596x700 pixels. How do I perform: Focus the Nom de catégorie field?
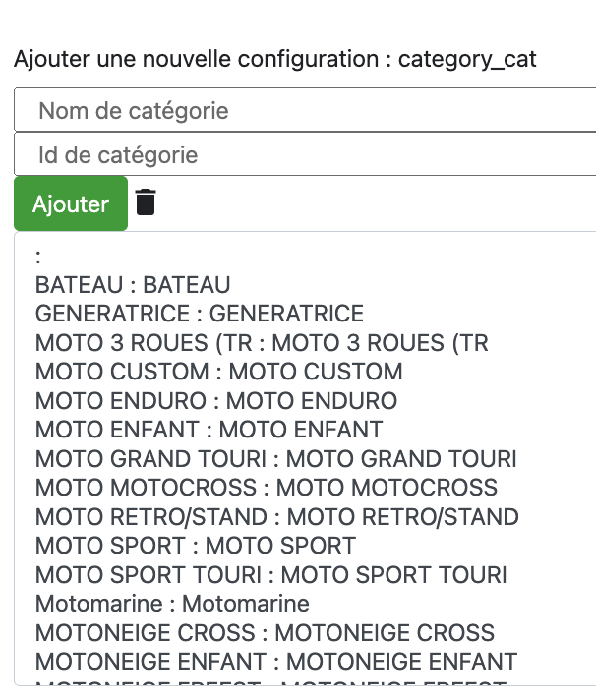305,110
